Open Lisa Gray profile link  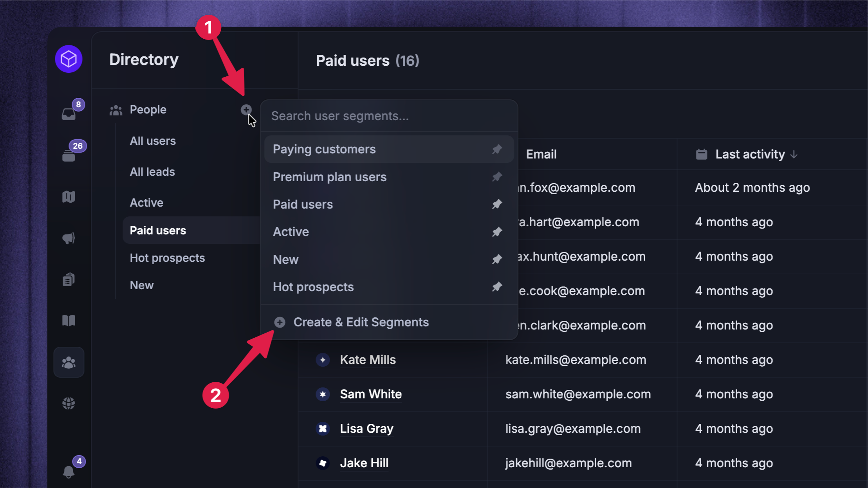(x=366, y=429)
